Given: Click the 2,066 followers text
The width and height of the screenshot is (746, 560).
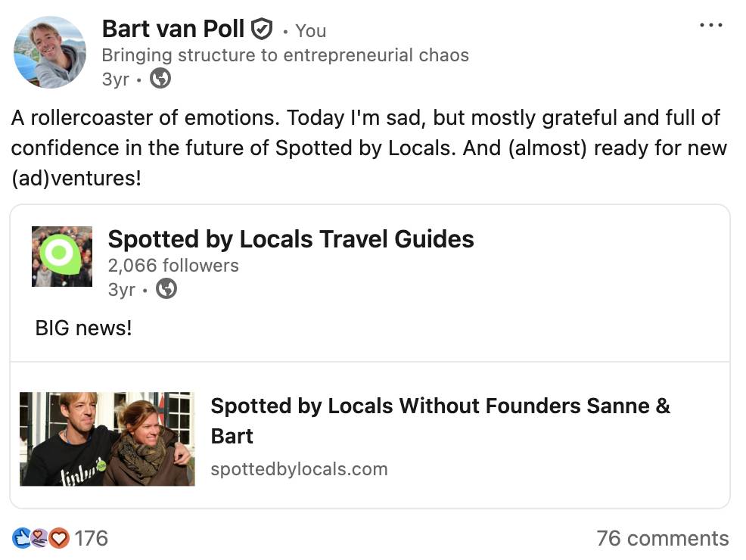Looking at the screenshot, I should pos(173,265).
